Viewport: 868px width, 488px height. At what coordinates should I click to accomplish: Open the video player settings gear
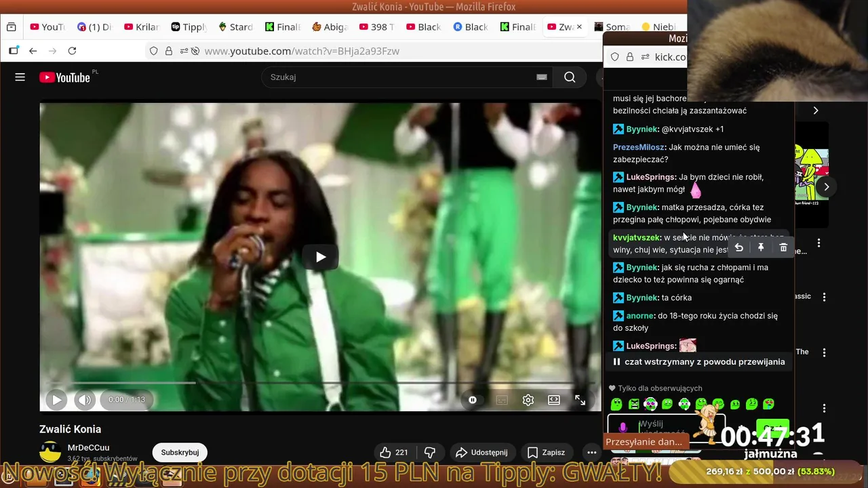pos(528,400)
